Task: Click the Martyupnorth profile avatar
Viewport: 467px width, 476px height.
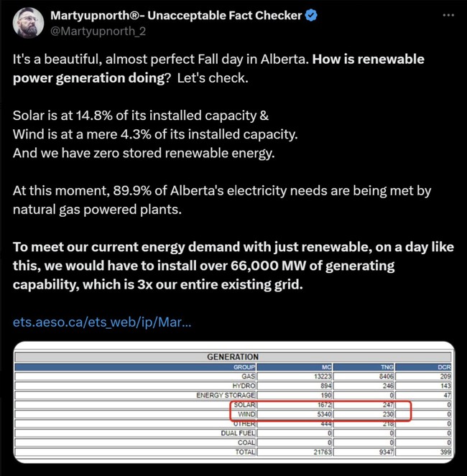Action: click(x=29, y=24)
